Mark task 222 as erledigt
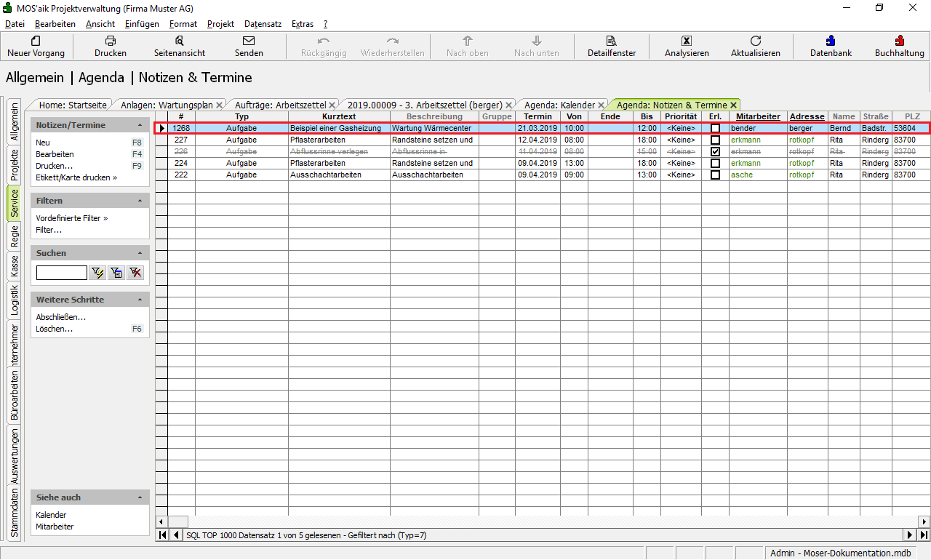Viewport: 931px width, 560px height. click(x=715, y=175)
